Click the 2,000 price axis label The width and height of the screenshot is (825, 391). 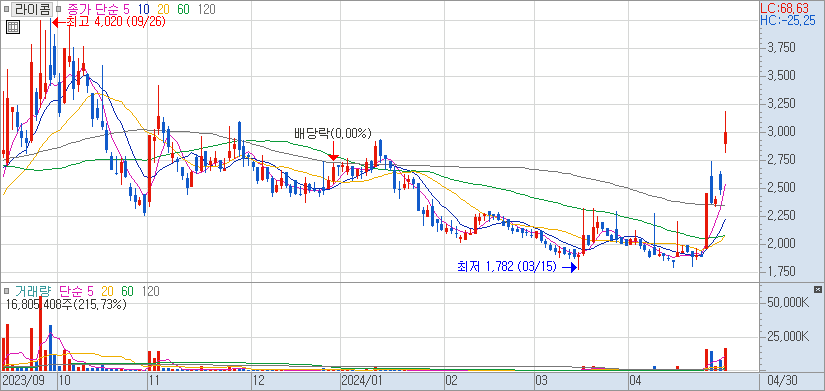click(x=781, y=244)
